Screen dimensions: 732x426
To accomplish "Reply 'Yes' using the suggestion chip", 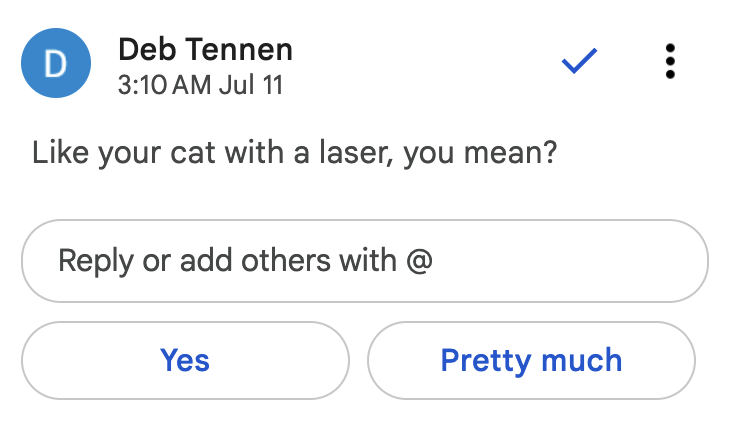I will pyautogui.click(x=185, y=360).
